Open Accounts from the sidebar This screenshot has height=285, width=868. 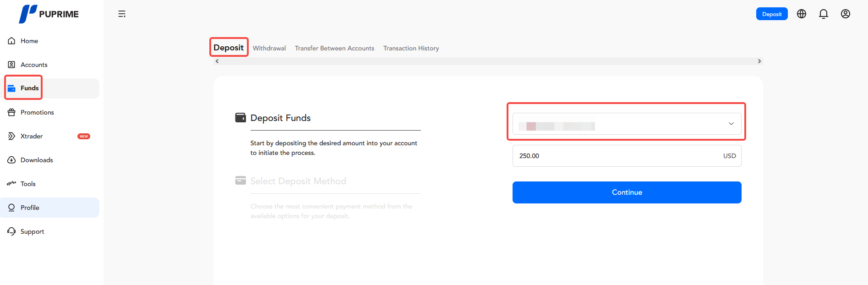pyautogui.click(x=34, y=65)
